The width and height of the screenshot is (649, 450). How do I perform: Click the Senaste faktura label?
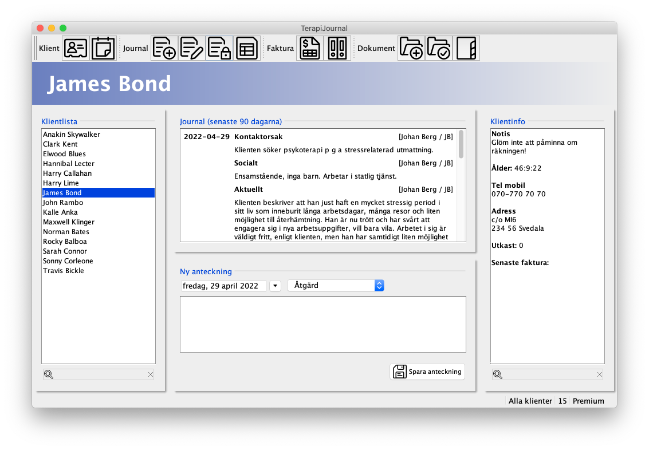pyautogui.click(x=520, y=262)
